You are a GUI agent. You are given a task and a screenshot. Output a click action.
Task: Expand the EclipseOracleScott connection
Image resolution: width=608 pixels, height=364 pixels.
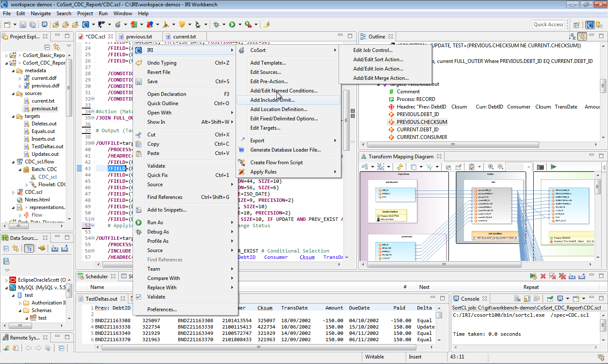pos(6,280)
